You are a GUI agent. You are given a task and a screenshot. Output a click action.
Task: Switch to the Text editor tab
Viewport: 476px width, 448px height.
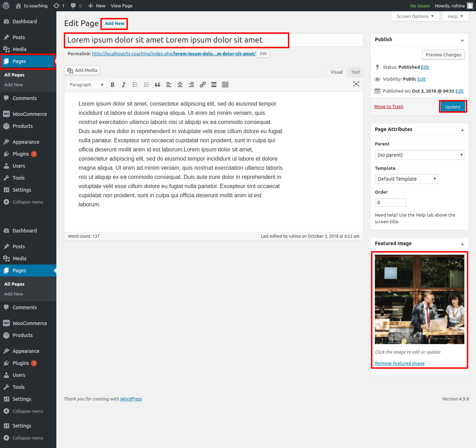(355, 72)
